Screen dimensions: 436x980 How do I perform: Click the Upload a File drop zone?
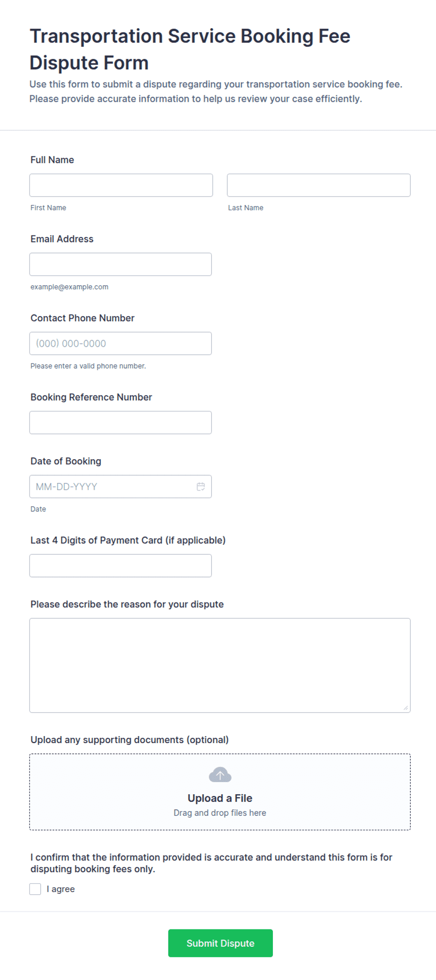point(220,792)
